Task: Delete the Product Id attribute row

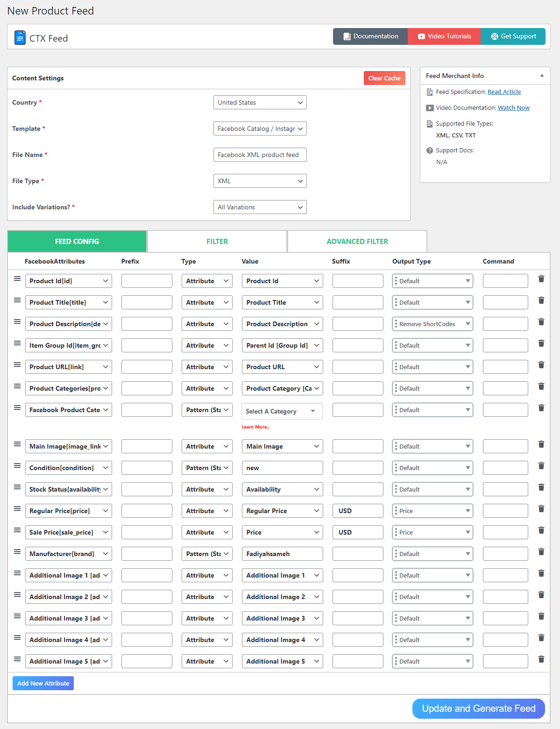Action: click(541, 279)
